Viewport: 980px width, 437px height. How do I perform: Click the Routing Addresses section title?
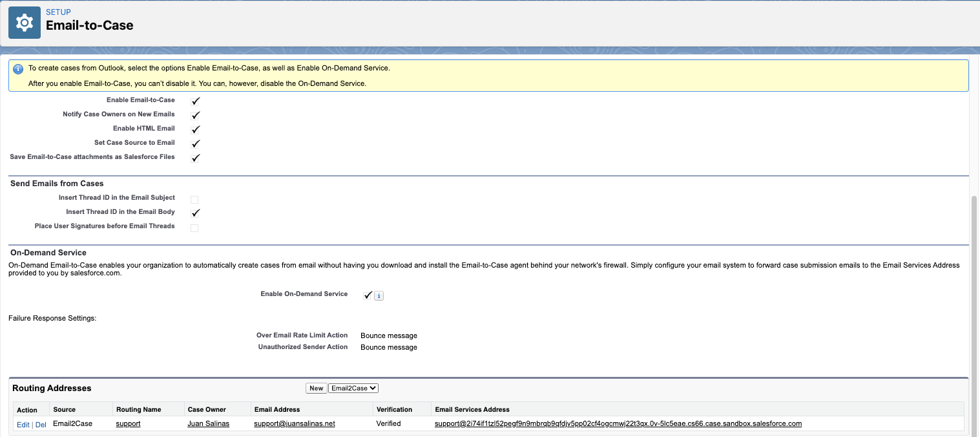click(52, 389)
